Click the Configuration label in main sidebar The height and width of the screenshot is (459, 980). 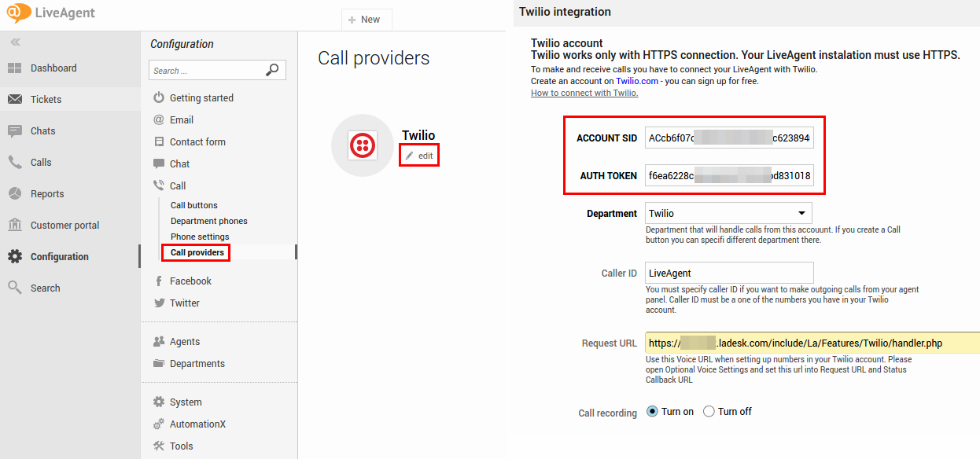[x=60, y=257]
